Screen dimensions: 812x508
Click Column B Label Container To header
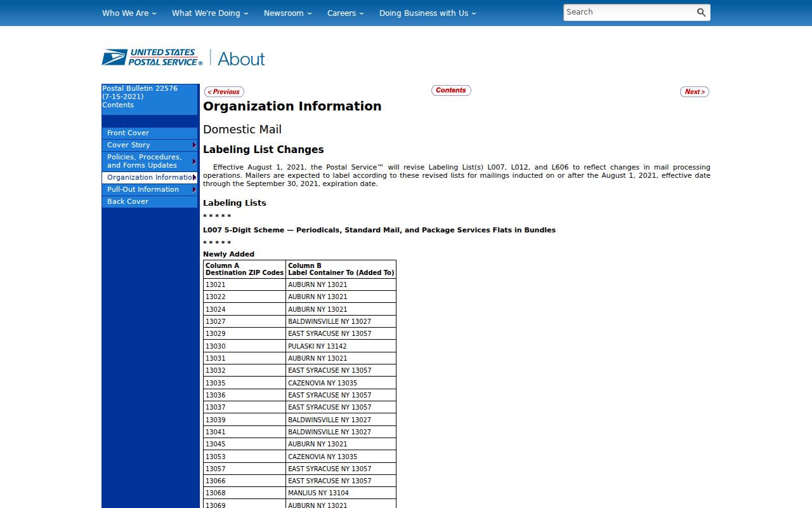pyautogui.click(x=341, y=269)
